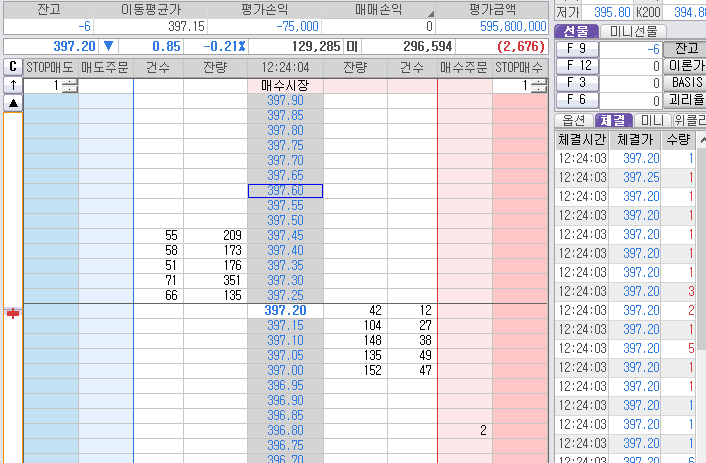Select the highlighted 397.60 price cell
Viewport: 706px width, 463px height.
(285, 191)
